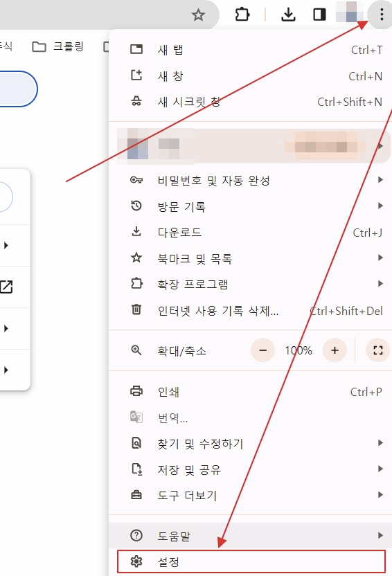392x576 pixels.
Task: Click the question mark help icon
Action: pos(136,535)
